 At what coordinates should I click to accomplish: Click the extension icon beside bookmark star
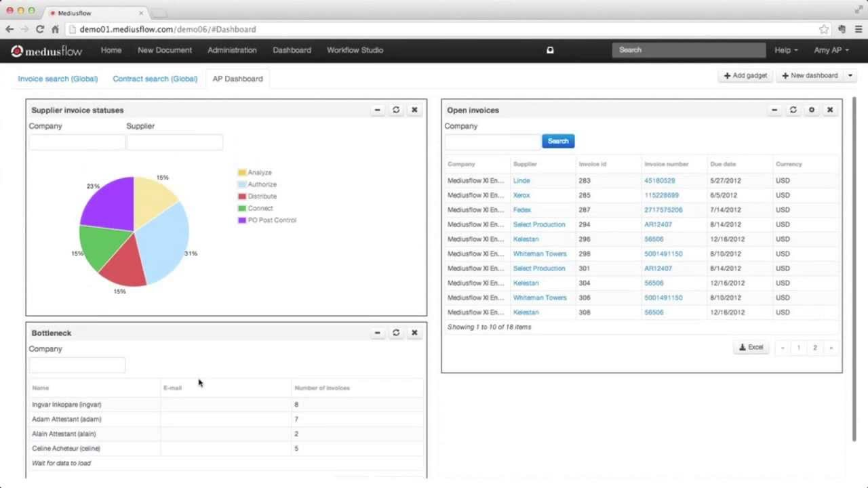842,29
